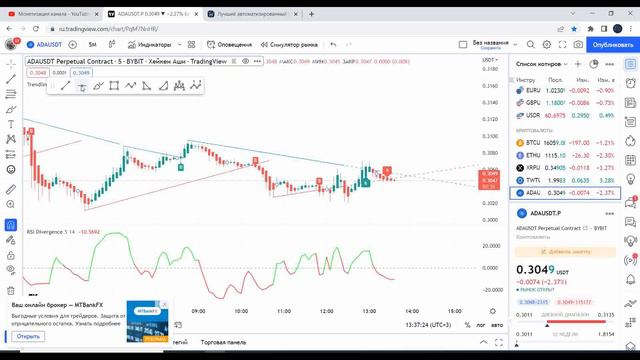Screen dimensions: 640x360
Task: Expand the Без названия layout dropdown arrow
Action: [x=515, y=44]
